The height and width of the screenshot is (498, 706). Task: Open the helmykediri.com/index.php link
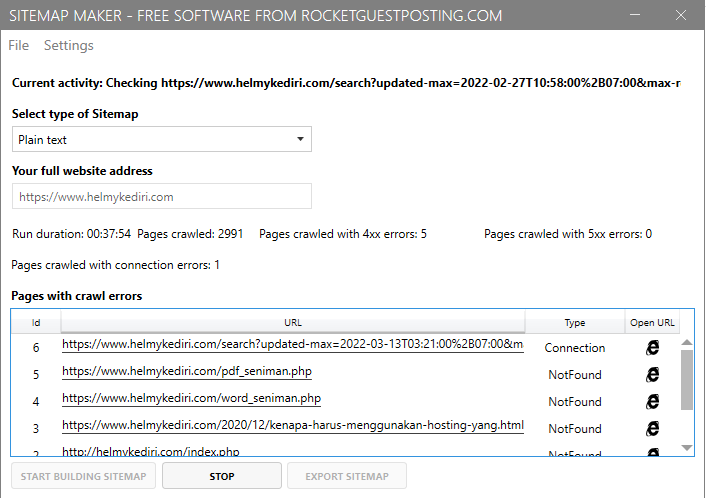pos(151,451)
